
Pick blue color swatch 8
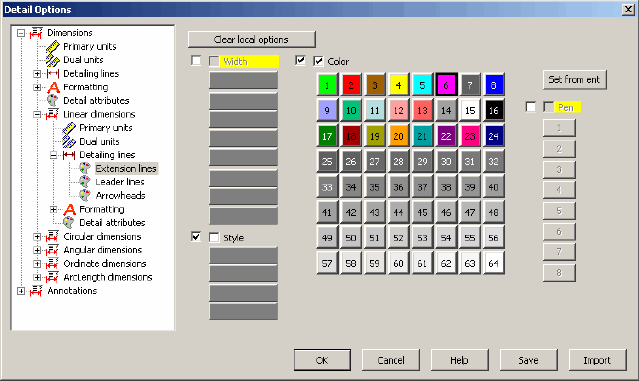[494, 85]
